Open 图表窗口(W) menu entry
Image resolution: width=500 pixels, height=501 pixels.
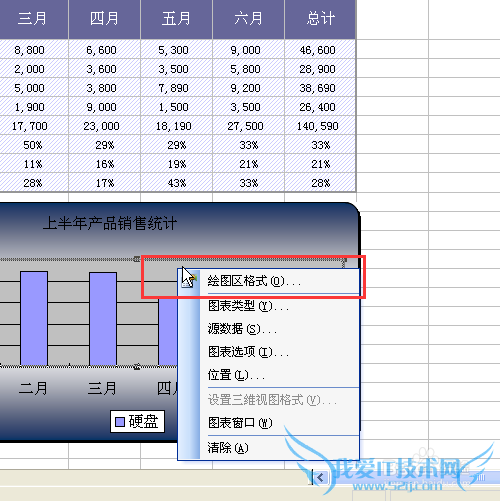coord(269,423)
